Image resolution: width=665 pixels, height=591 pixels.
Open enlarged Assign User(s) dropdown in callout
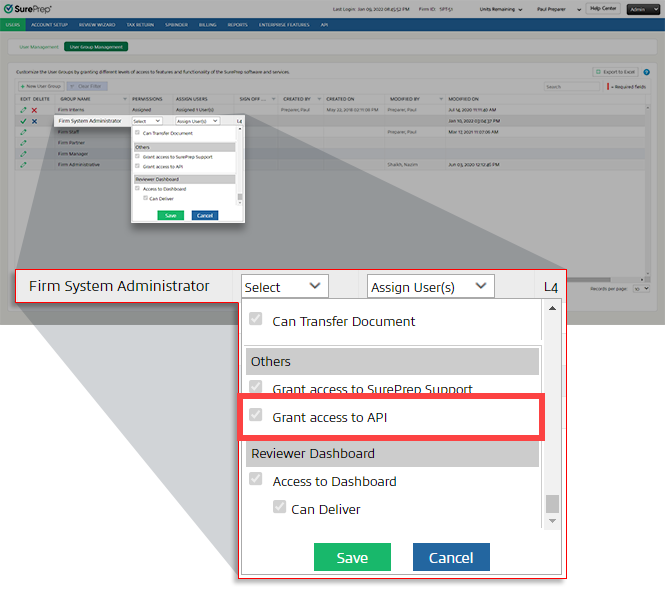click(x=430, y=287)
